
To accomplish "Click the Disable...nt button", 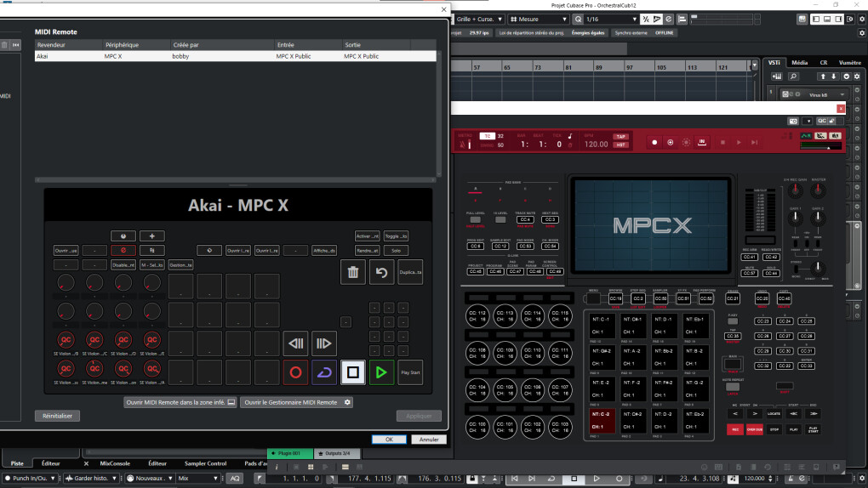I will point(123,265).
